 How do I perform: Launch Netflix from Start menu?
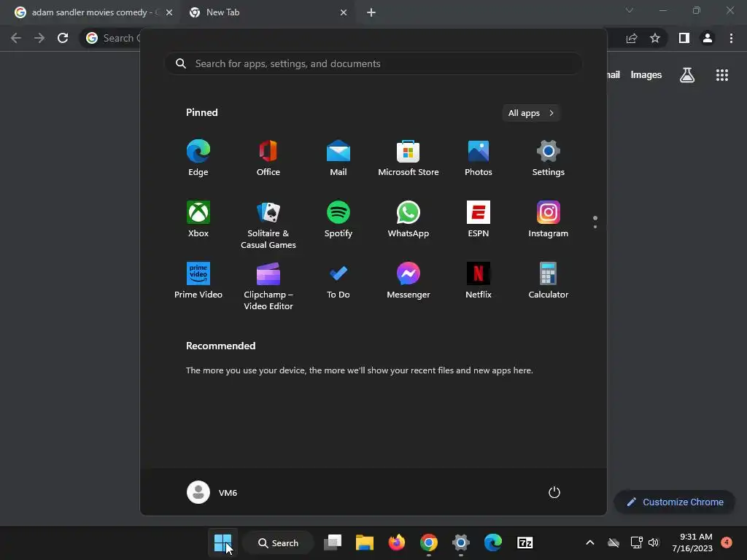[479, 281]
